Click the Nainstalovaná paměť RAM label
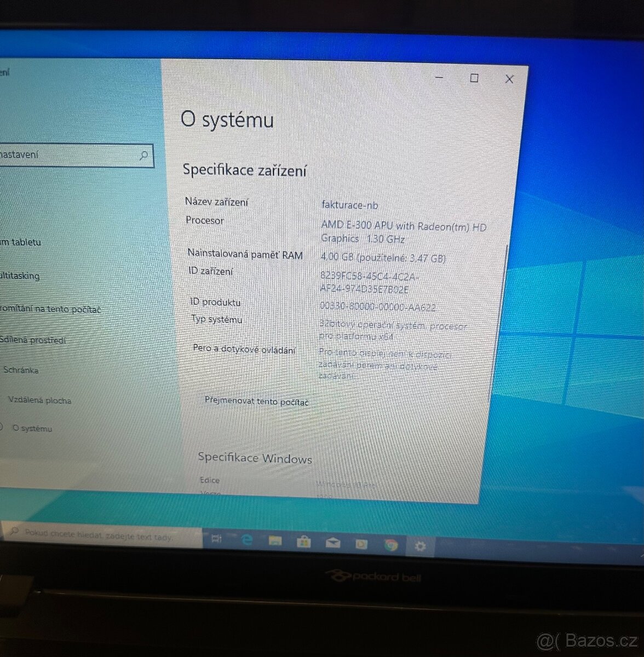Image resolution: width=644 pixels, height=657 pixels. tap(245, 254)
